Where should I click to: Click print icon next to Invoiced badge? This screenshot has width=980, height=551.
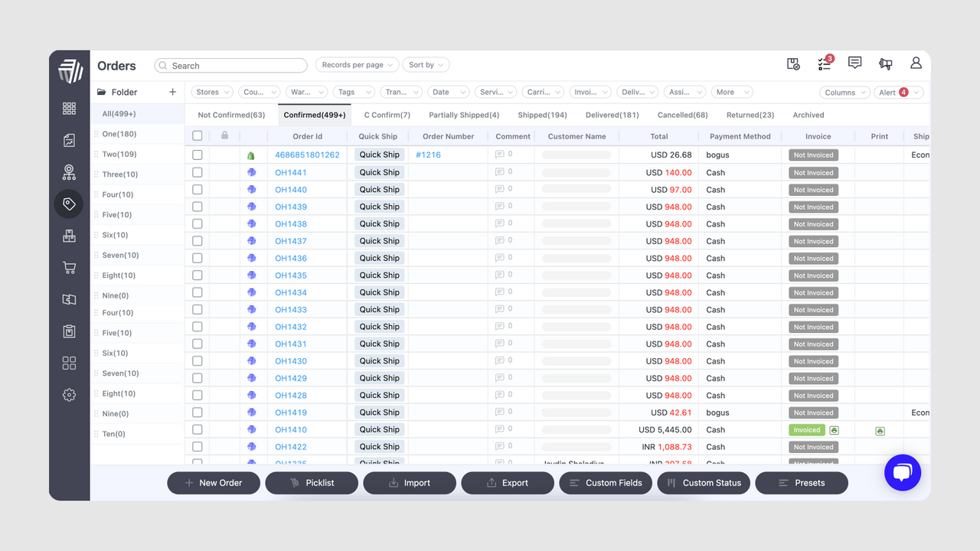[x=834, y=430]
